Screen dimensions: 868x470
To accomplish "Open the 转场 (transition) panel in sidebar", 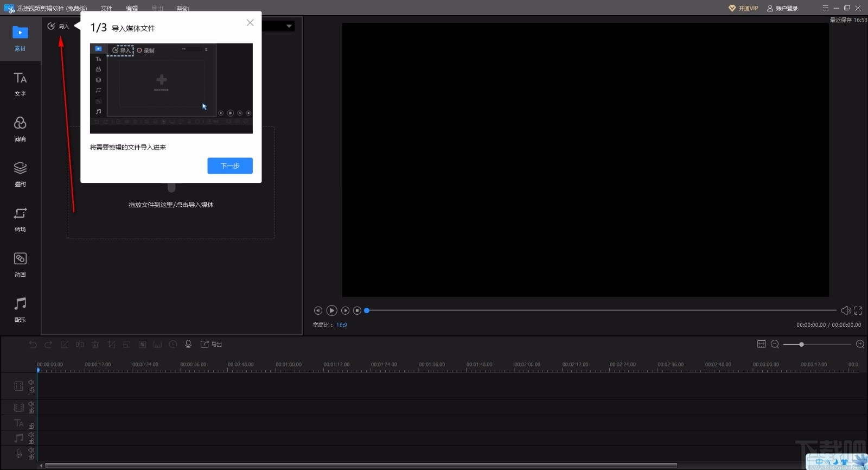I will (x=20, y=219).
